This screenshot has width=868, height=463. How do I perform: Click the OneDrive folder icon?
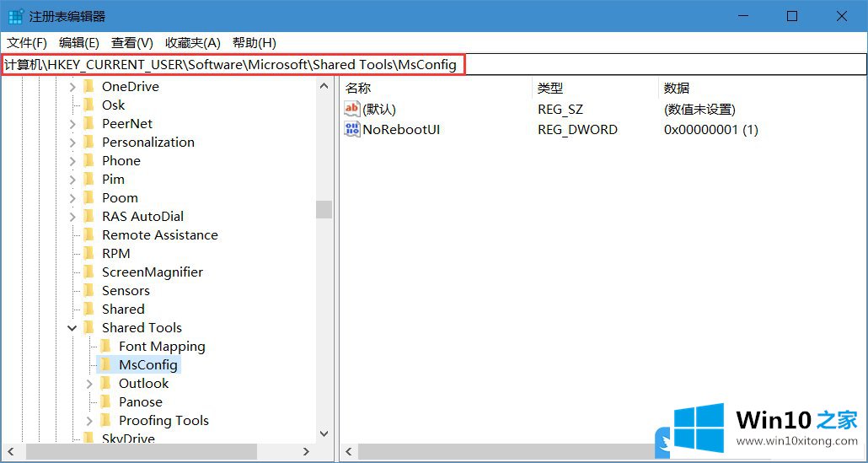tap(88, 86)
